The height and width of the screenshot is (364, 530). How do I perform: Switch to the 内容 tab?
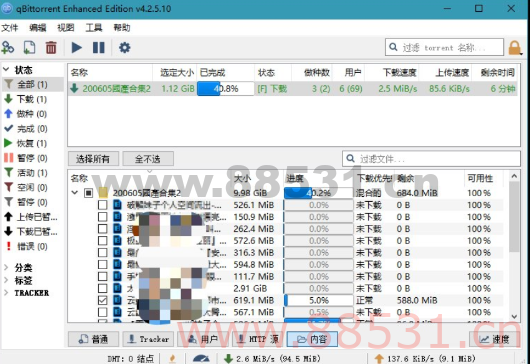click(312, 339)
